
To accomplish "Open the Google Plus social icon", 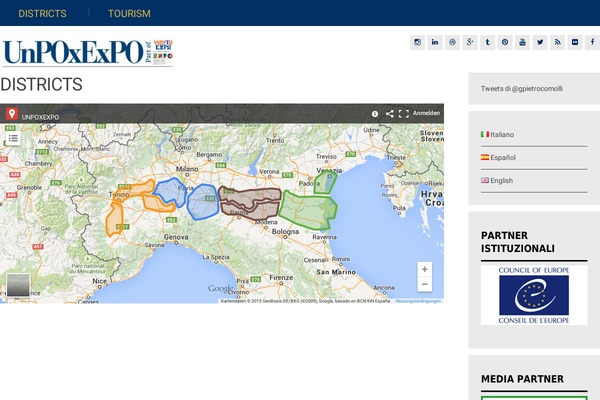I will 470,42.
